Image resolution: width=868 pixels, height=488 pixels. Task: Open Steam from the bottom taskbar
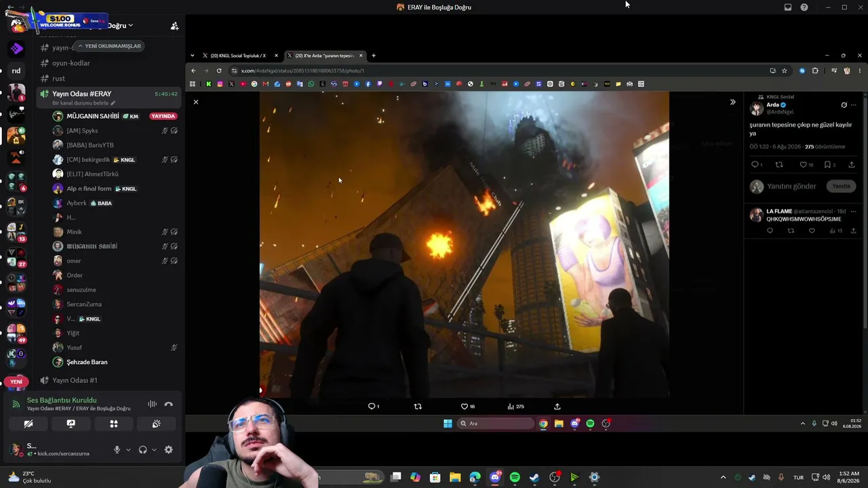click(x=534, y=477)
